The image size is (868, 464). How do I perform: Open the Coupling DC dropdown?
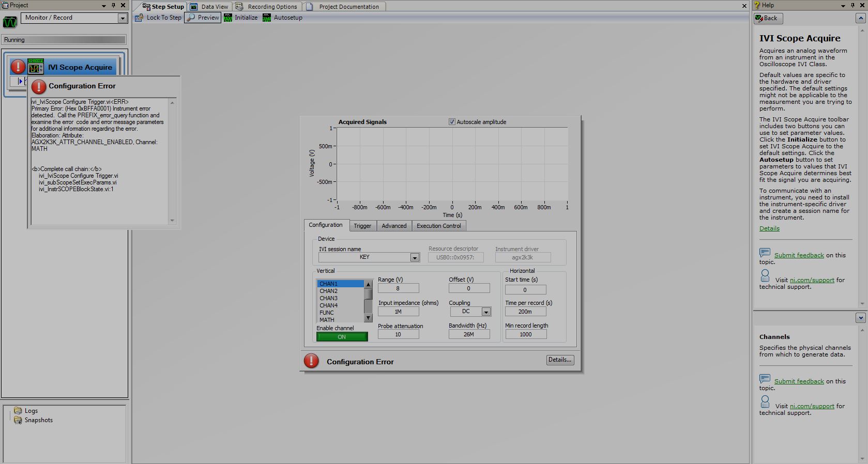coord(486,312)
